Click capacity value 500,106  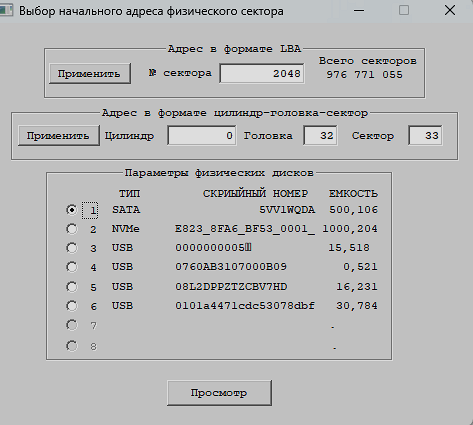[353, 210]
